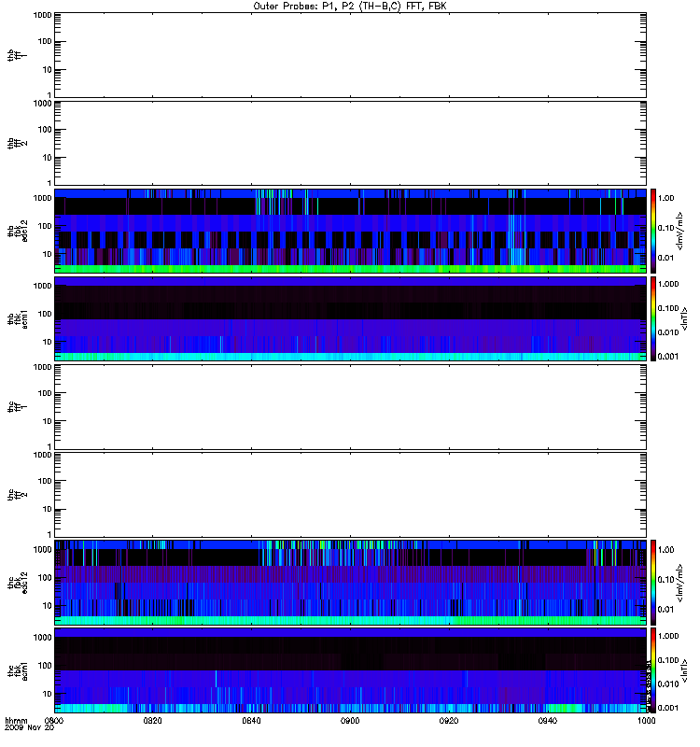Click the plot title 'Outer Probes: P1, P2 (TH-B,C) FFT, FBK'

pyautogui.click(x=350, y=6)
